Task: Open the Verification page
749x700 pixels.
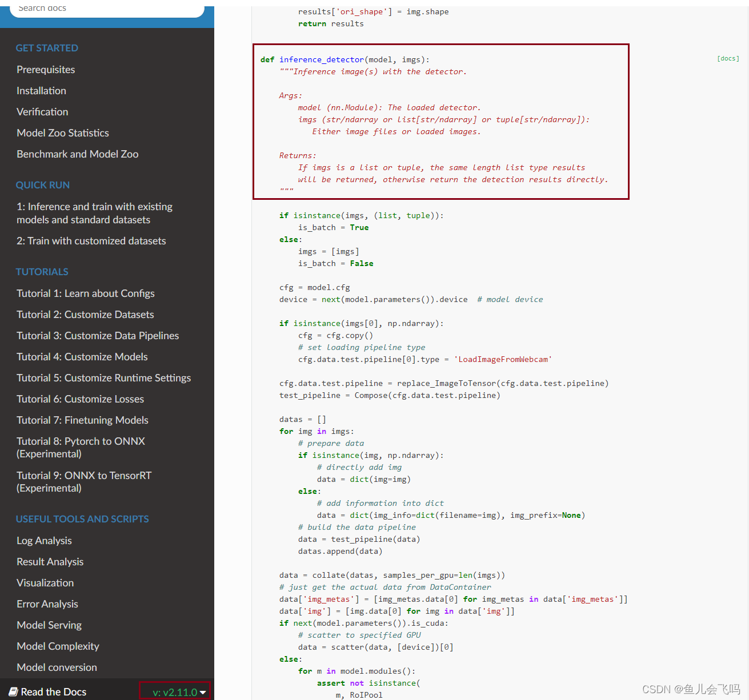Action: [x=42, y=111]
